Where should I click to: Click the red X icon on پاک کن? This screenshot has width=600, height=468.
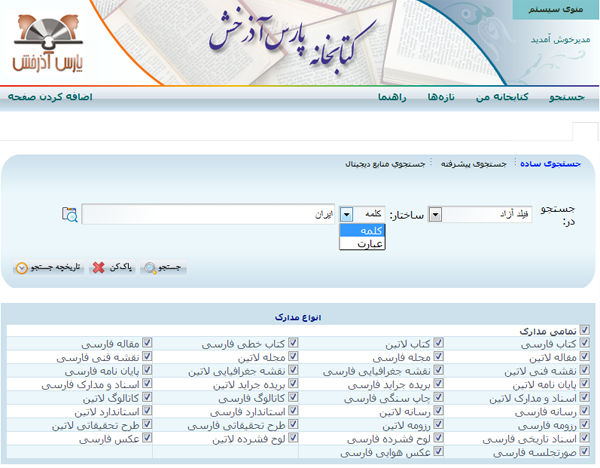98,267
